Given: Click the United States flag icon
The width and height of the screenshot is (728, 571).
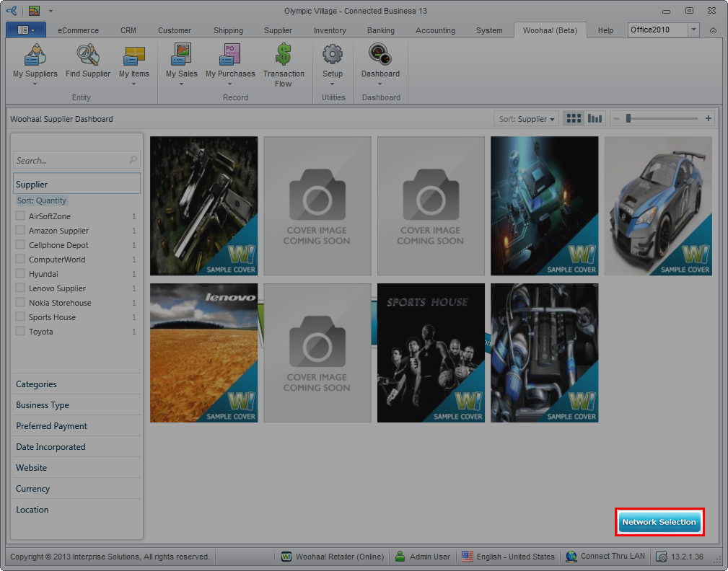Looking at the screenshot, I should point(468,556).
